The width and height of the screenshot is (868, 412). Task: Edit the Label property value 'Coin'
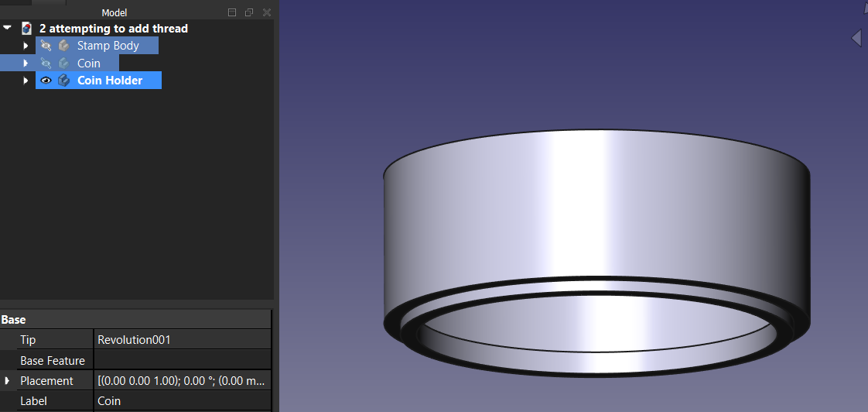[183, 401]
